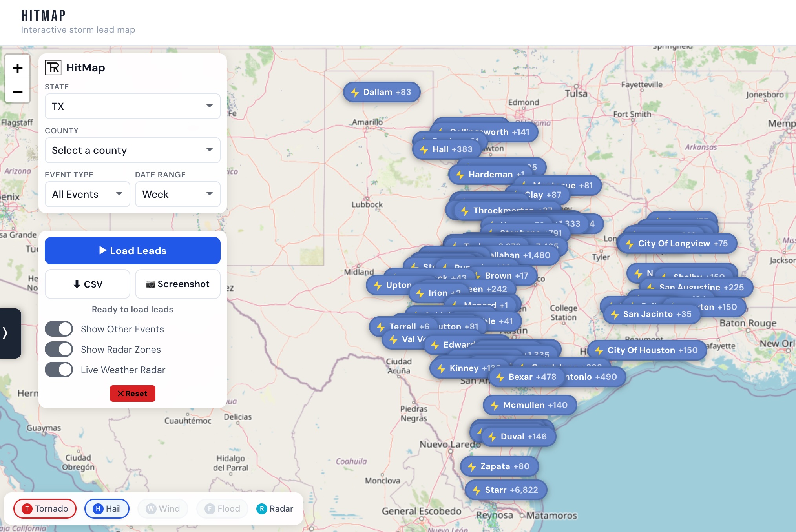Select the San Jacinto +35 marker
This screenshot has width=796, height=532.
tap(652, 314)
